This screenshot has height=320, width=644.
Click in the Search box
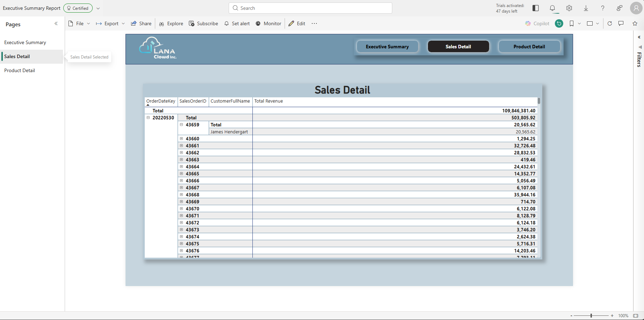310,8
